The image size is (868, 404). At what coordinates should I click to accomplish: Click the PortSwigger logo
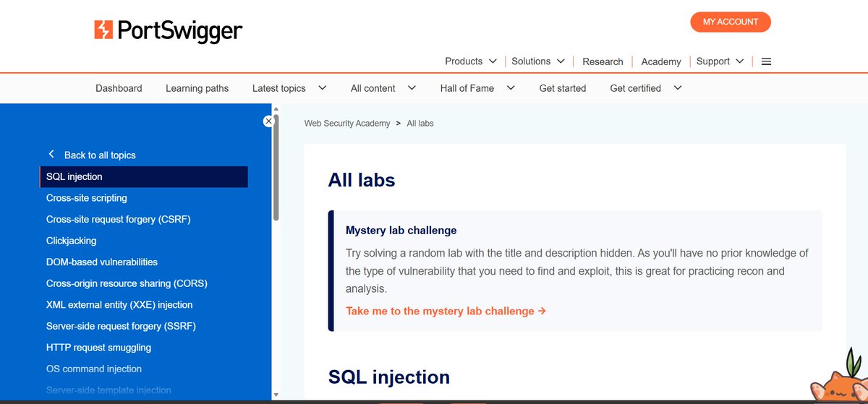pyautogui.click(x=168, y=30)
